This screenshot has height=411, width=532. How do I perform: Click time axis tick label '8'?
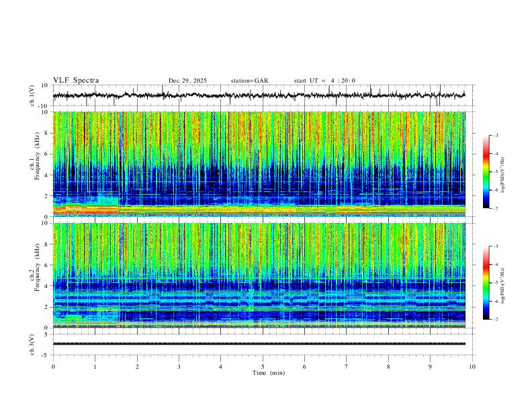pos(388,367)
